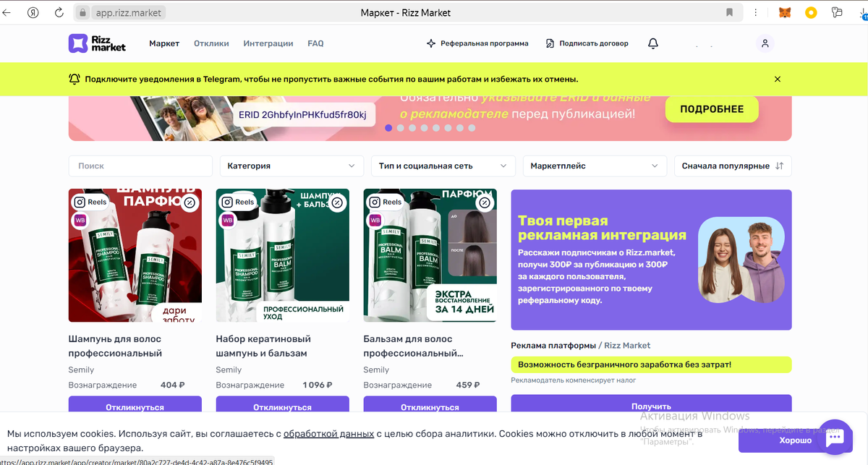
Task: Open the Набор кератиновый product image
Action: pos(283,255)
